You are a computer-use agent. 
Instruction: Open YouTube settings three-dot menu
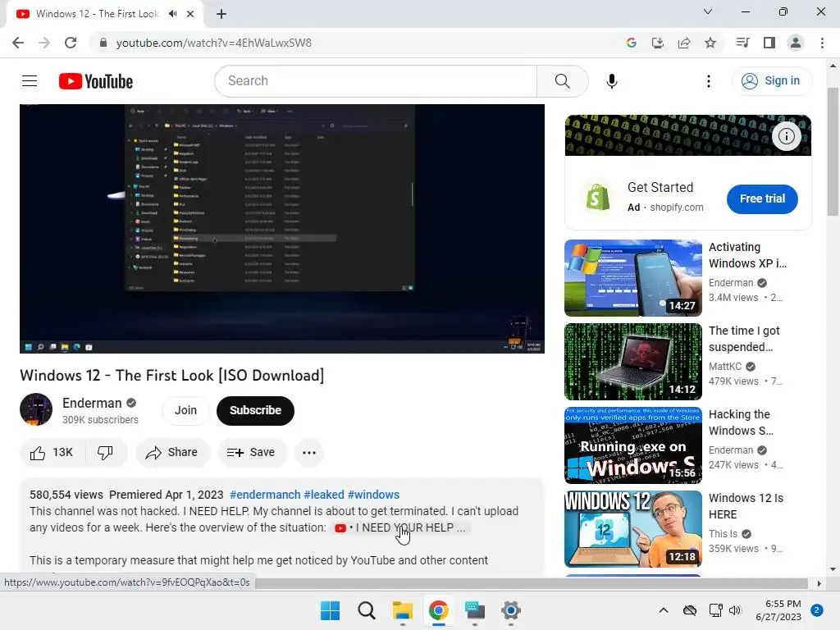(708, 81)
